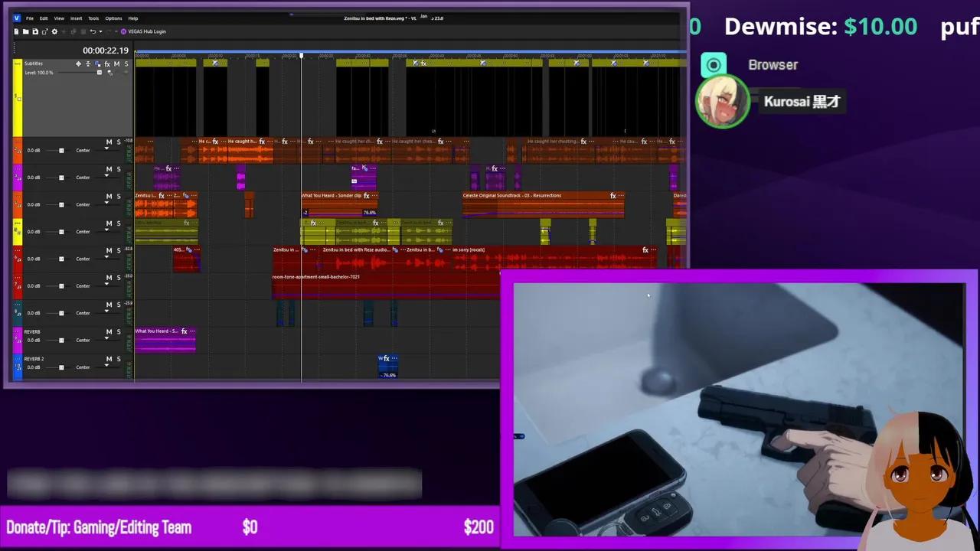This screenshot has height=551, width=980.
Task: Click the Subtitles track expand-layers icon
Action: pos(88,64)
